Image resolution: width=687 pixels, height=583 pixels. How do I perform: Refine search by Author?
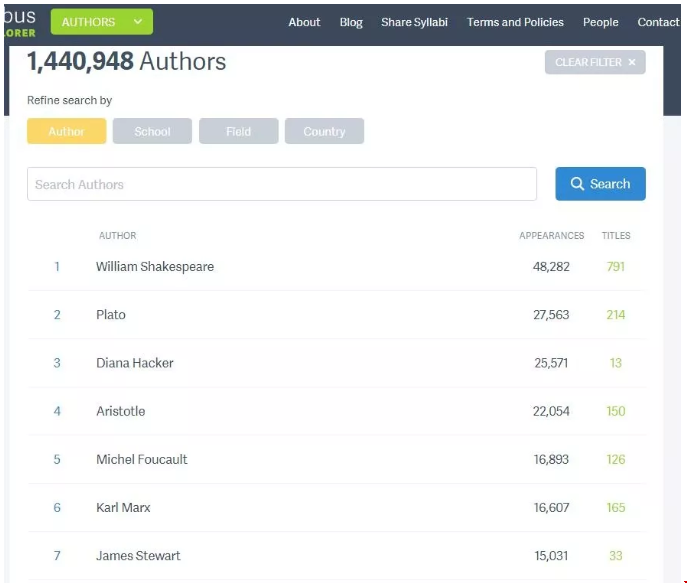coord(67,131)
